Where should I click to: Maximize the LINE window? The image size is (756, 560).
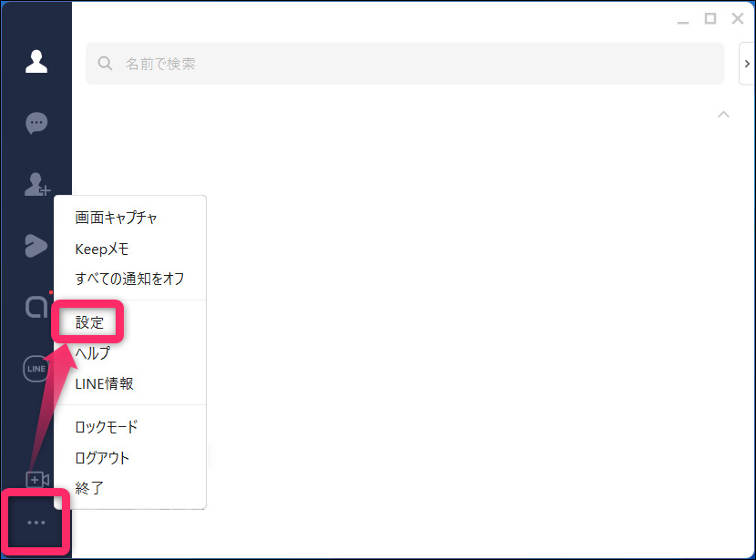(710, 19)
